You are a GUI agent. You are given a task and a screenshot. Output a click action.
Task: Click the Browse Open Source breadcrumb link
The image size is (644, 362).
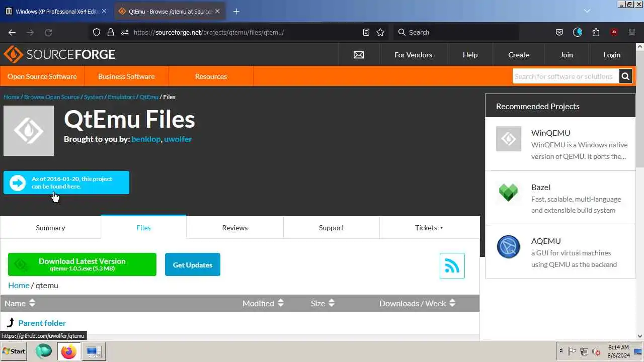(x=52, y=97)
